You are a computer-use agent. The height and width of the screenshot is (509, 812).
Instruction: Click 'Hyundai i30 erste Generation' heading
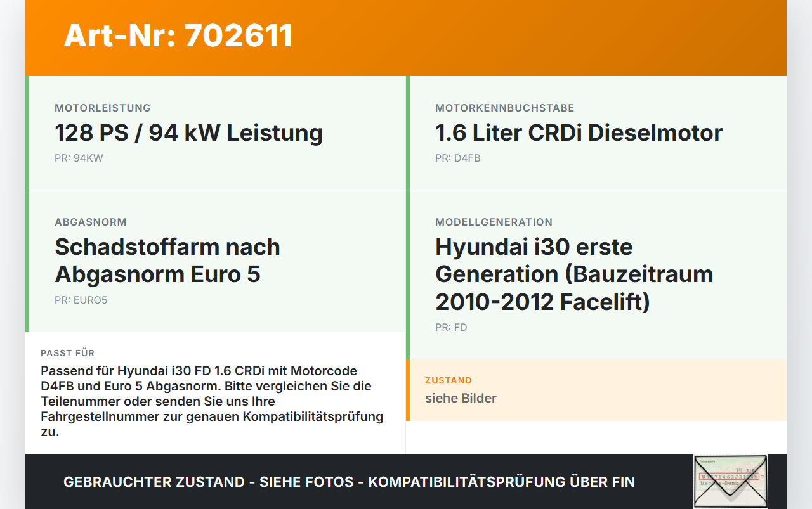[x=574, y=274]
